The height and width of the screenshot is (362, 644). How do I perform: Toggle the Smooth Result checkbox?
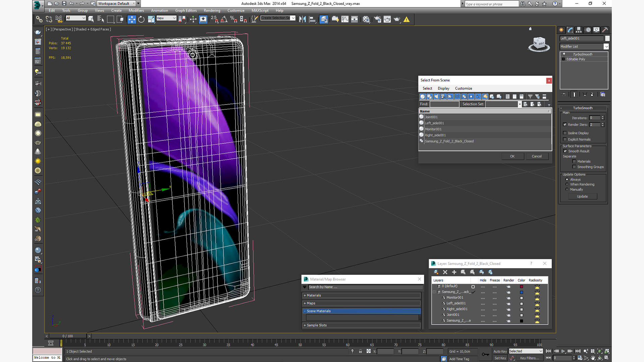coord(565,151)
